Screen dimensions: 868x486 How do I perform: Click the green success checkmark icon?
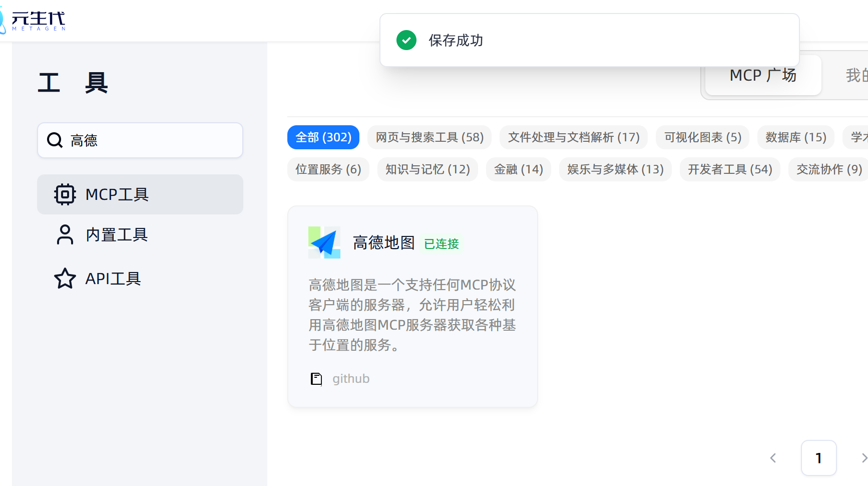point(406,40)
